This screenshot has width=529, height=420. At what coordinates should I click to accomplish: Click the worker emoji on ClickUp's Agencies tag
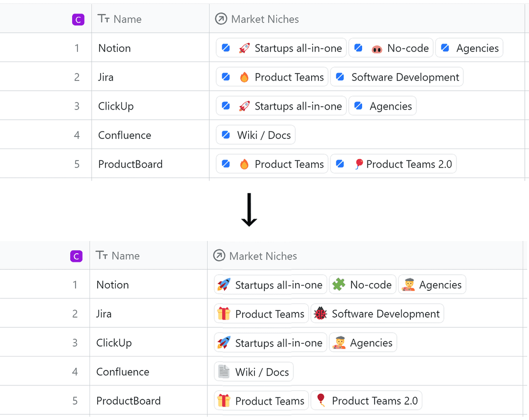(x=339, y=343)
